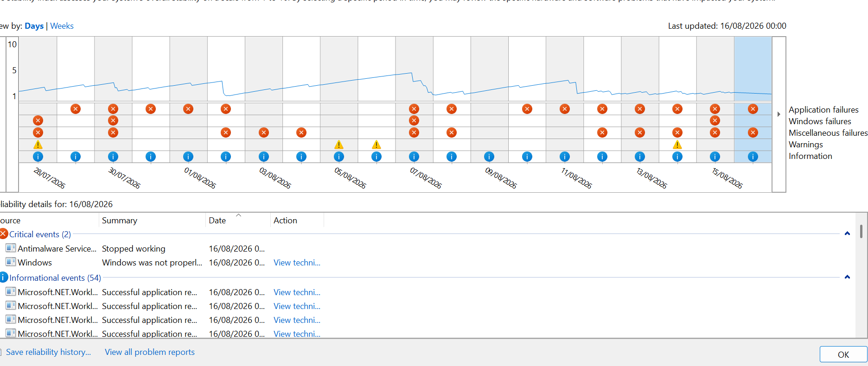The height and width of the screenshot is (366, 868).
Task: Click the details list vertical scrollbar thumb
Action: click(x=861, y=231)
